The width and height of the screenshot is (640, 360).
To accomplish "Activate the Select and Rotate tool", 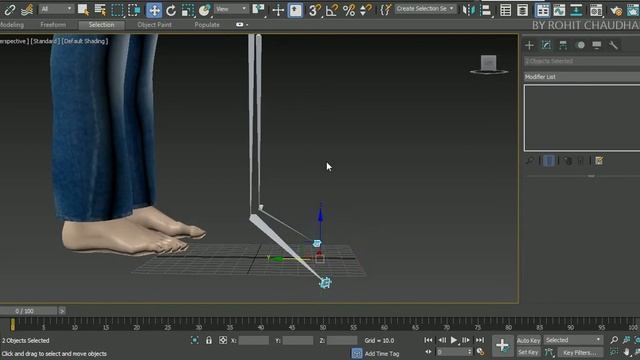I will [x=171, y=10].
